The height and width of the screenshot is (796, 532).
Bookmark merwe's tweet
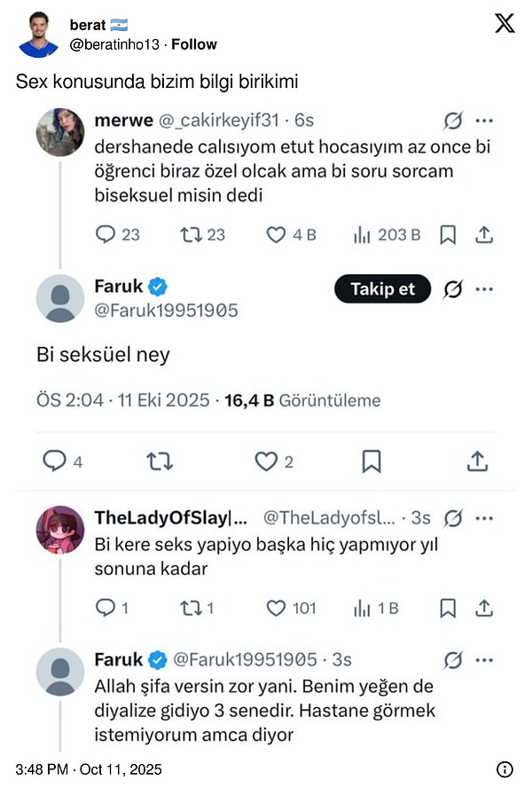[x=448, y=234]
